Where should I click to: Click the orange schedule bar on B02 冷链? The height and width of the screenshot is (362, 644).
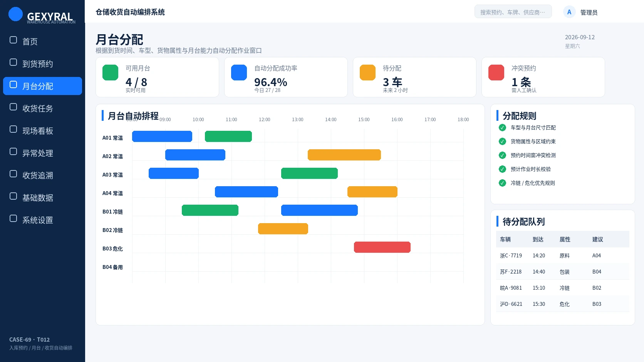(x=283, y=229)
